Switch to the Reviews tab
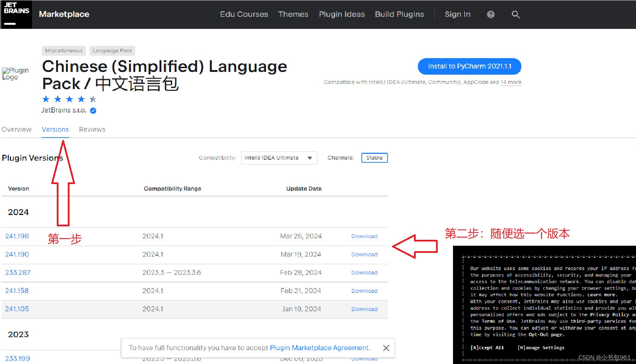636x364 pixels. 92,129
